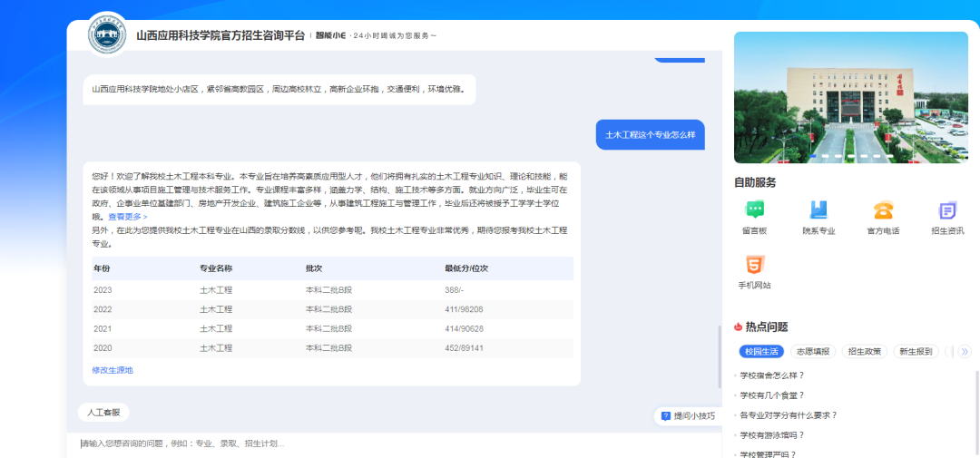The height and width of the screenshot is (458, 980).
Task: Ask hot question 学校宿舍怎么样?
Action: coord(772,375)
